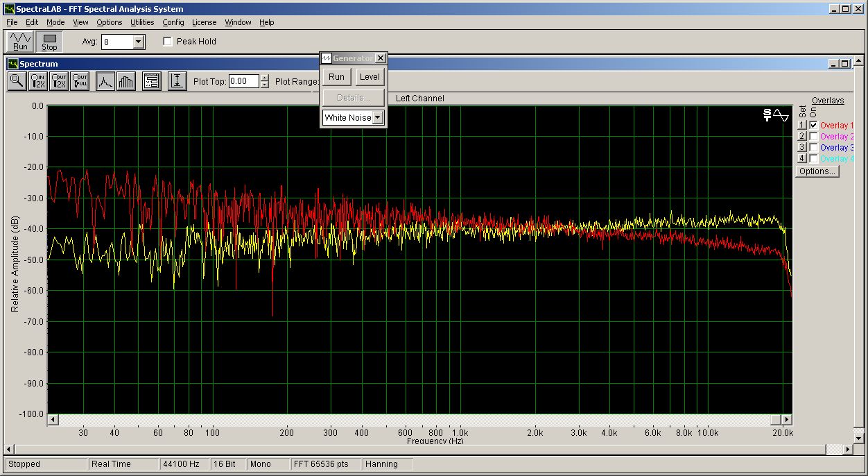The width and height of the screenshot is (868, 476).
Task: Open the Avg averaging dropdown
Action: [x=138, y=42]
